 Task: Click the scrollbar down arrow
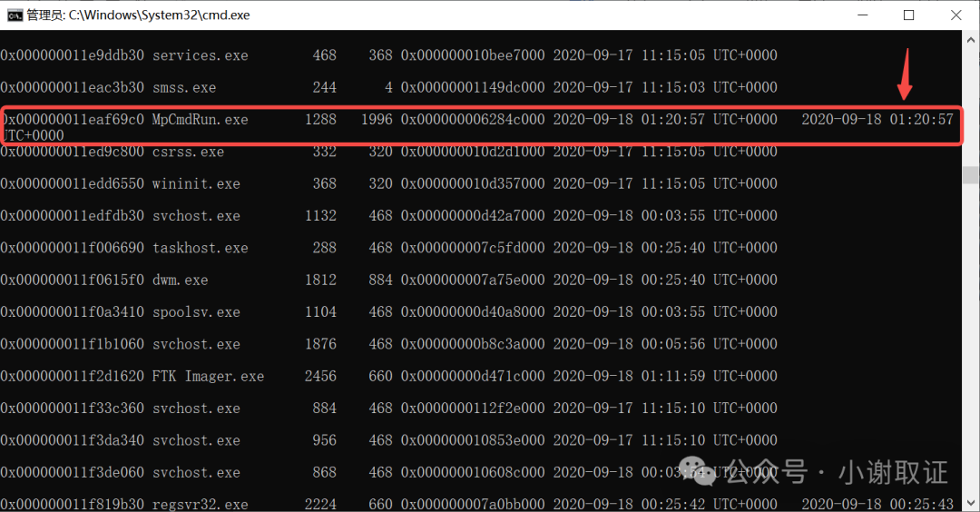tap(971, 502)
